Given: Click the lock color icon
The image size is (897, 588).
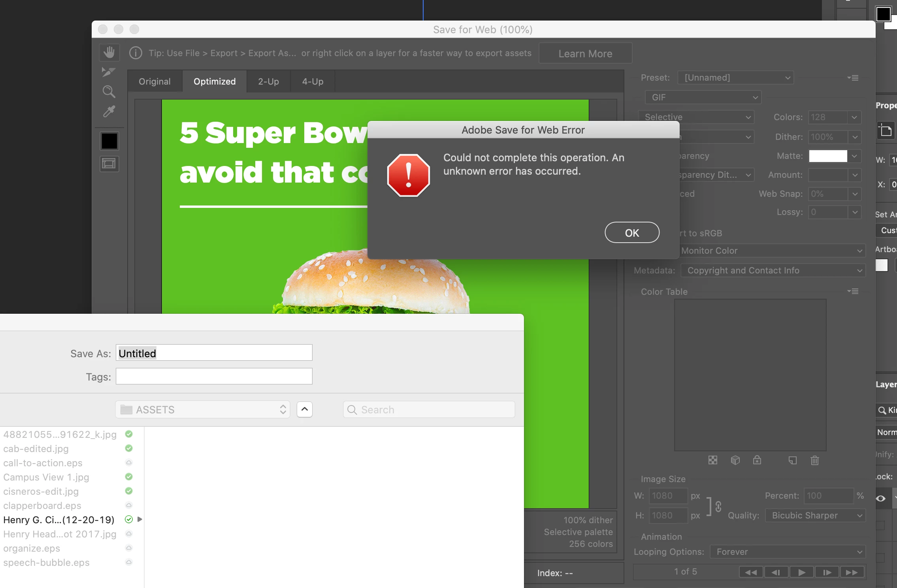Looking at the screenshot, I should click(x=757, y=460).
